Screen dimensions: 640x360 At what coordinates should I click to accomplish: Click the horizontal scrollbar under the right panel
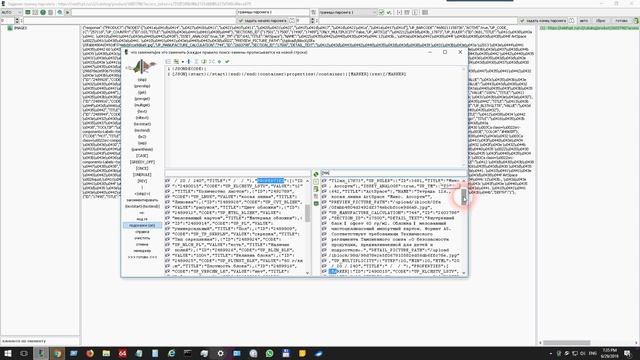(x=567, y=342)
